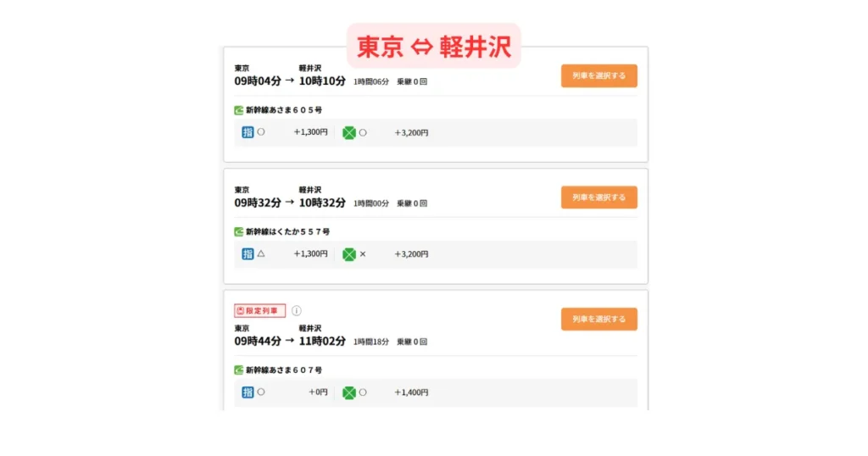This screenshot has width=868, height=456.
Task: Click the +3,200円 Green car price for Asama 605
Action: 411,133
